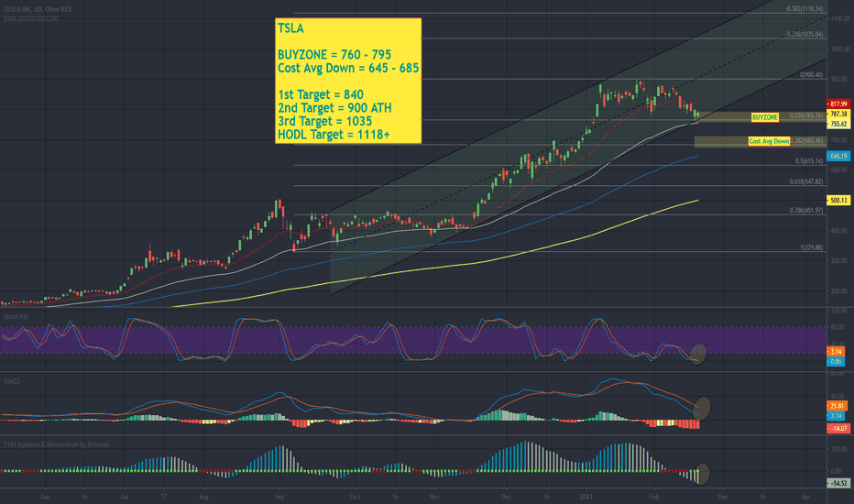854x504 pixels.
Task: Click the '2nd Target = 900 ATH' note line
Action: click(334, 108)
